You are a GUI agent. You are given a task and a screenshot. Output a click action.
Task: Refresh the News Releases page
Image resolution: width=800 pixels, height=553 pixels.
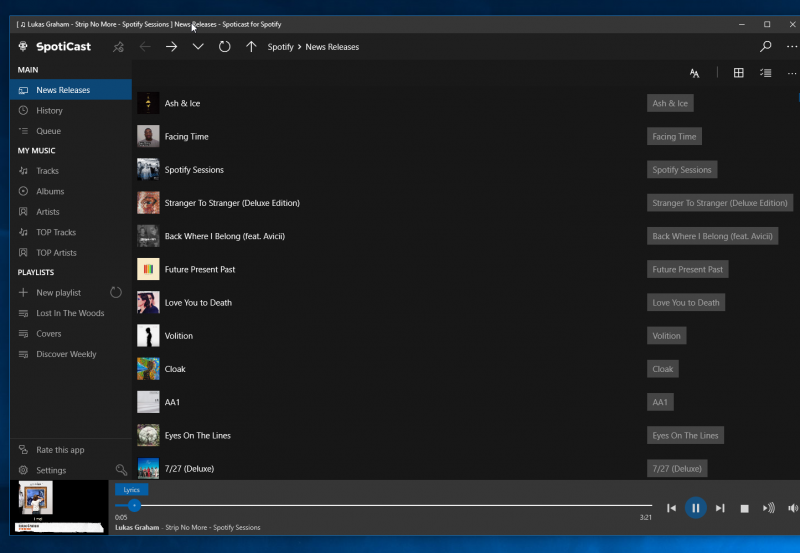coord(224,47)
